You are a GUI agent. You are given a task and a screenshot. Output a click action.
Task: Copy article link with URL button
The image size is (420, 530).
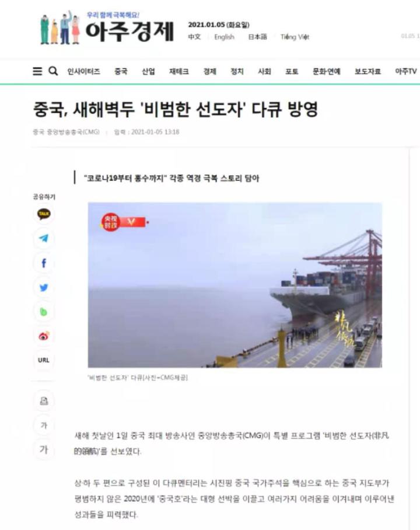pos(44,360)
